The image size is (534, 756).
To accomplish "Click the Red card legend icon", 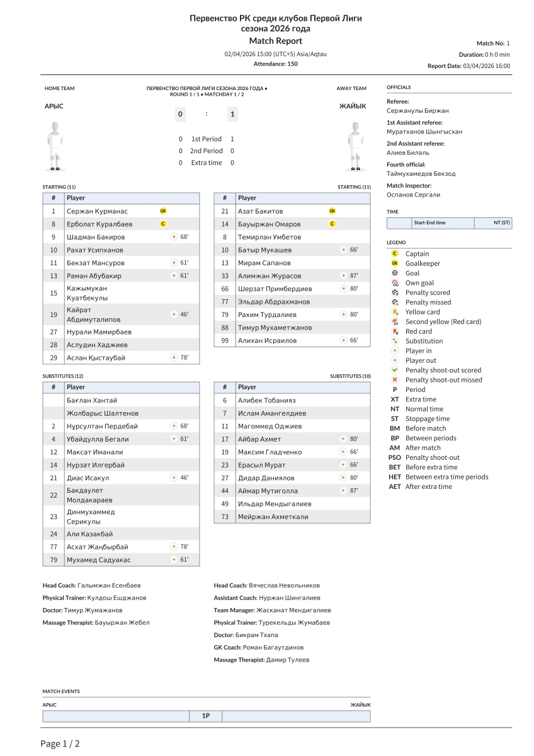I will 395,331.
